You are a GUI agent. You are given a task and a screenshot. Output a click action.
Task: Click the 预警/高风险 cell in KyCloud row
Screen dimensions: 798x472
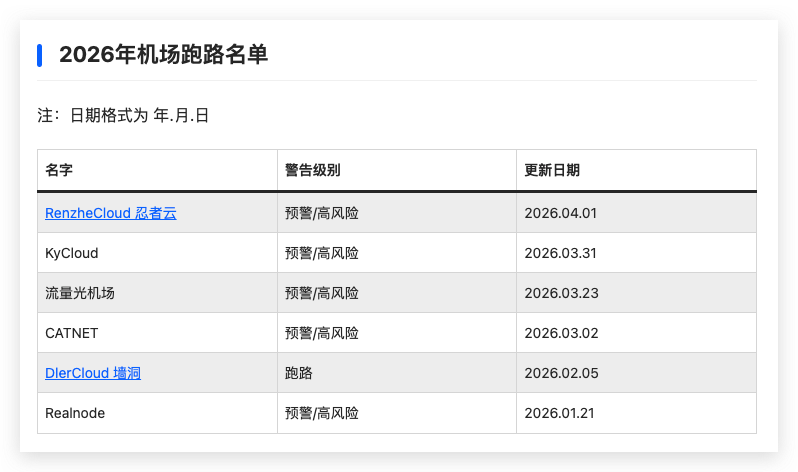click(x=322, y=253)
